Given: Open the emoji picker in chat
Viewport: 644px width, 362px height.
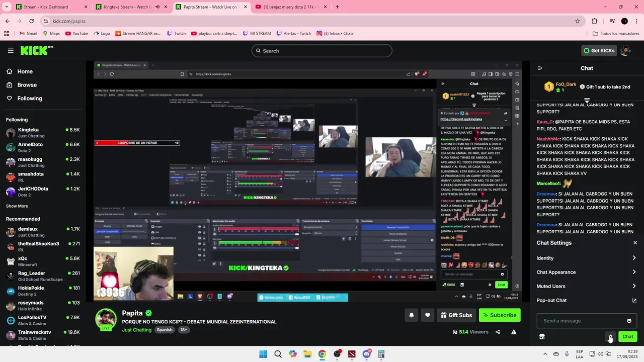Looking at the screenshot, I should click(x=629, y=321).
